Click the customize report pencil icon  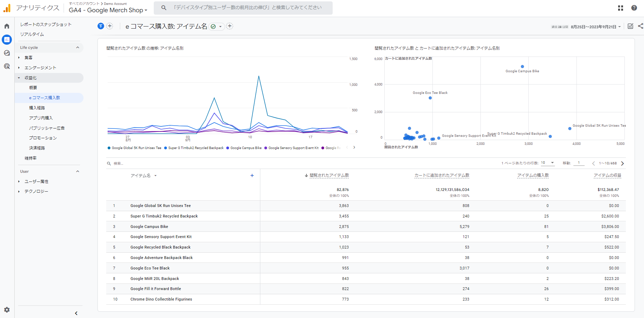tap(630, 26)
